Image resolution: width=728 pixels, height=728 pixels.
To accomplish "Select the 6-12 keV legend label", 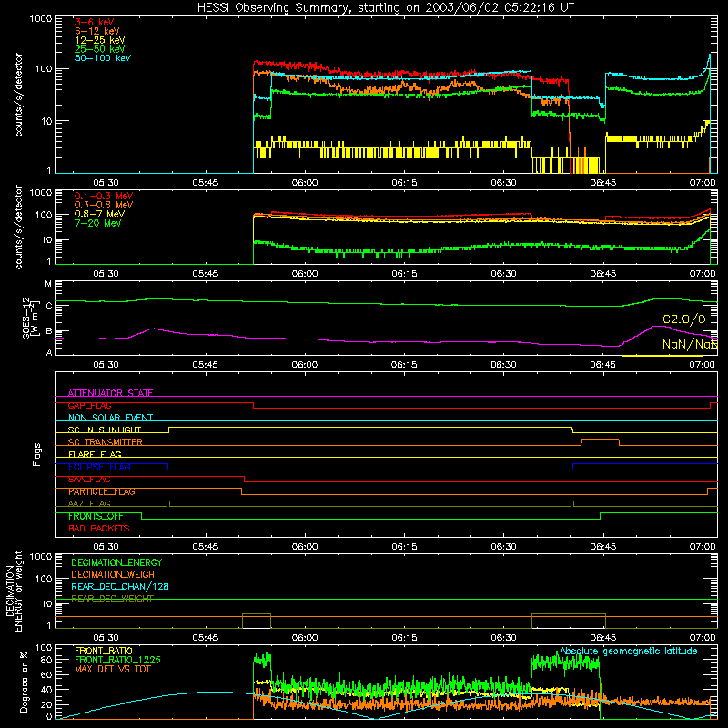I will (97, 31).
